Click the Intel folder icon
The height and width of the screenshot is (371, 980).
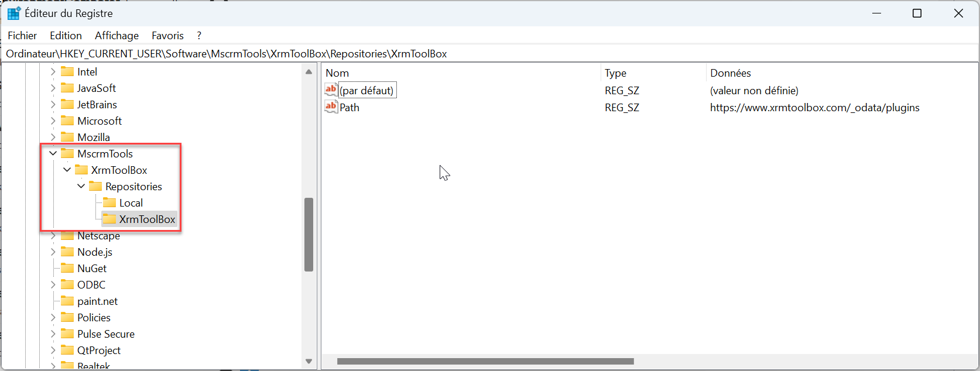click(x=67, y=71)
